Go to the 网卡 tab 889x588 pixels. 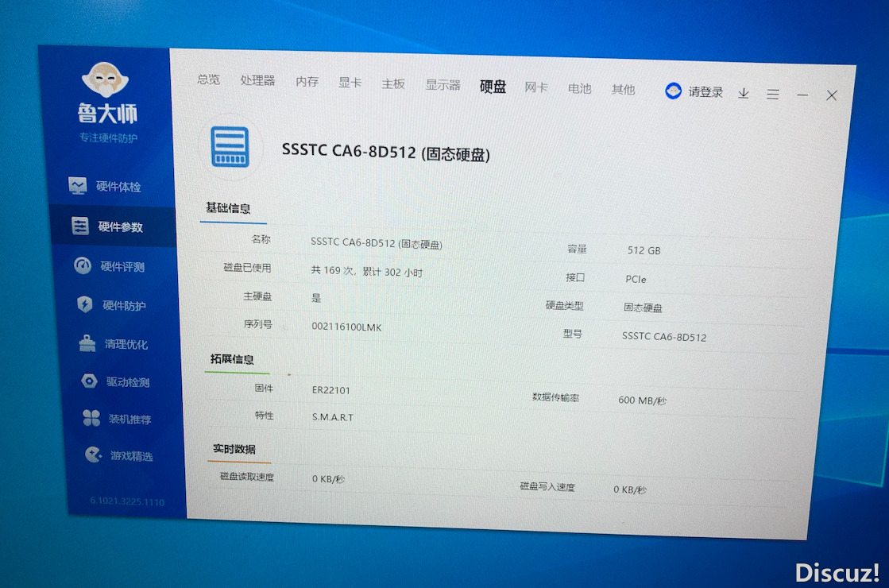(535, 87)
